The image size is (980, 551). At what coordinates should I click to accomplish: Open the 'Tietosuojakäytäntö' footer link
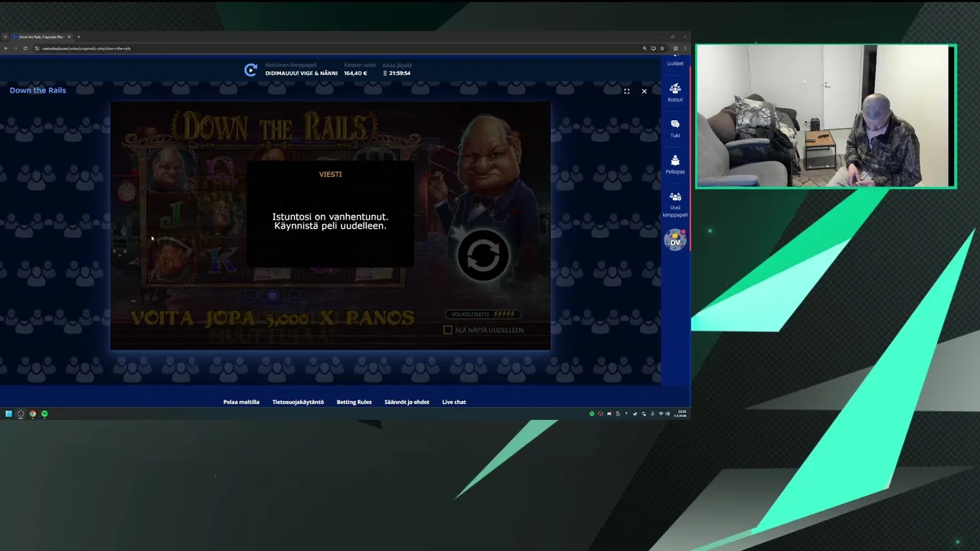298,402
